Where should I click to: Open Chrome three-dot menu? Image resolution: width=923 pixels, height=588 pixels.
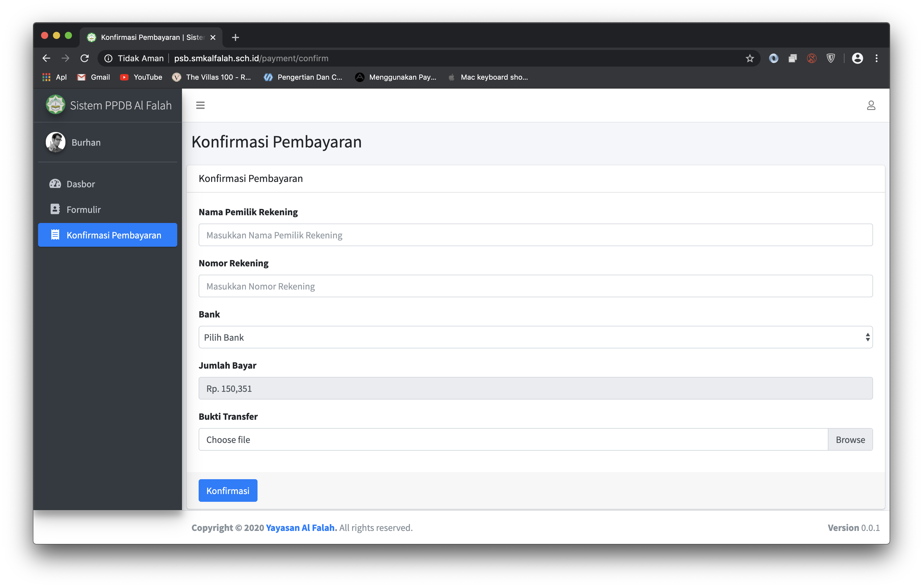point(877,58)
